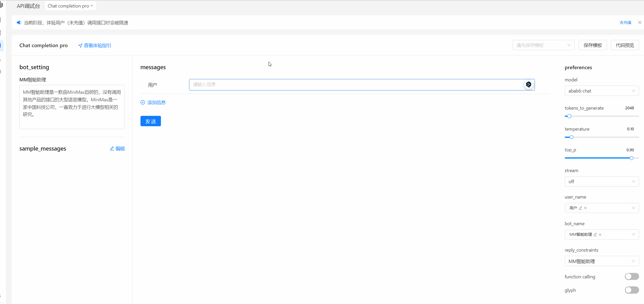
Task: Open the 请先保存模板 template dropdown
Action: pos(543,45)
